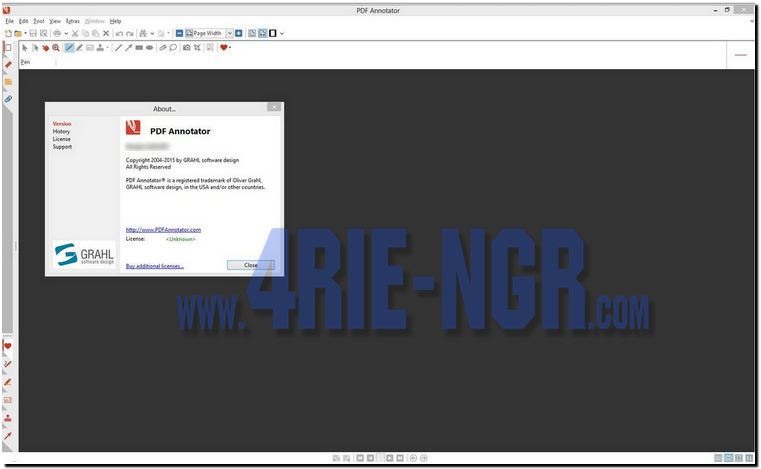Click the Open folder icon in toolbar
Image resolution: width=761 pixels, height=469 pixels.
(x=18, y=34)
